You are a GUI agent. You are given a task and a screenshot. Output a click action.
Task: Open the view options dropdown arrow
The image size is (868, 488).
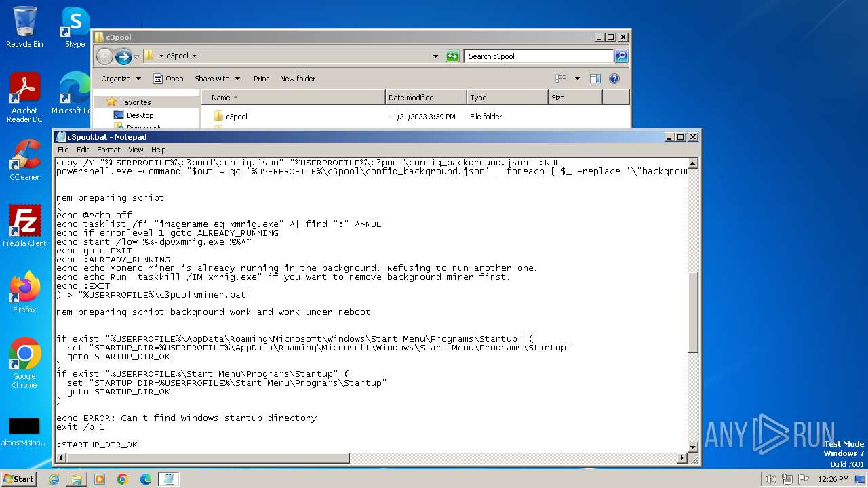[577, 79]
